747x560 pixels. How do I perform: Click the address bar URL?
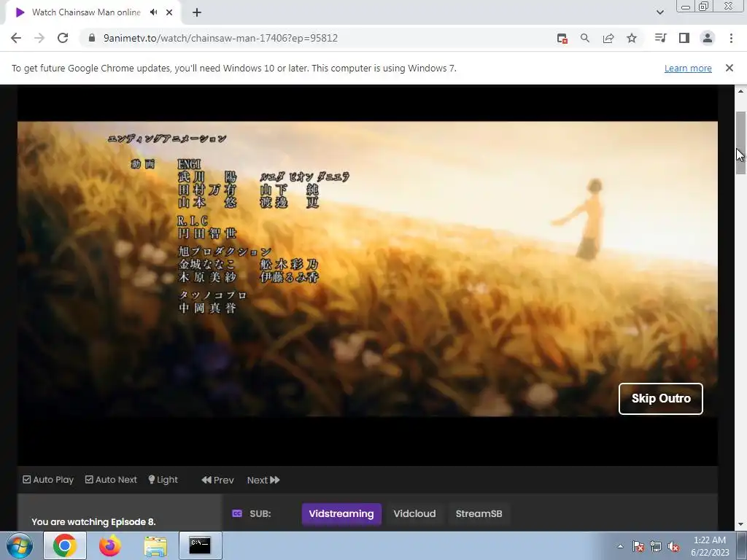click(x=220, y=38)
